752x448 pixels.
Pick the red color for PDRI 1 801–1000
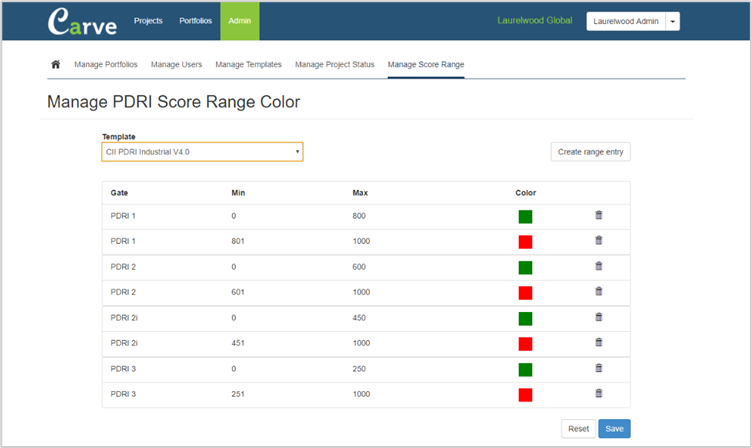pos(525,242)
